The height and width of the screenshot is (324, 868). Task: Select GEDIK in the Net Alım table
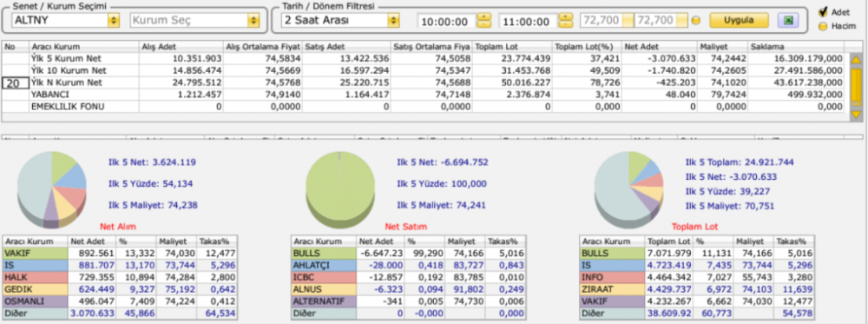click(x=120, y=289)
